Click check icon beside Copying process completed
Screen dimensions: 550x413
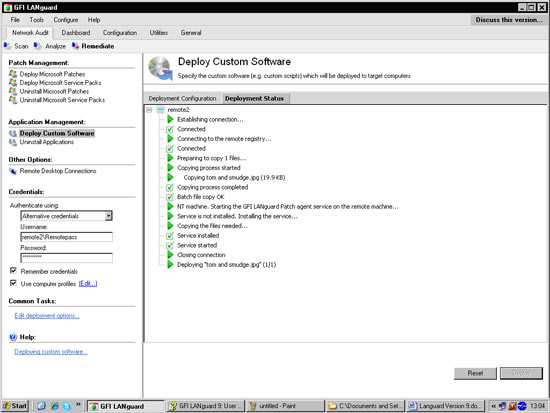point(170,187)
